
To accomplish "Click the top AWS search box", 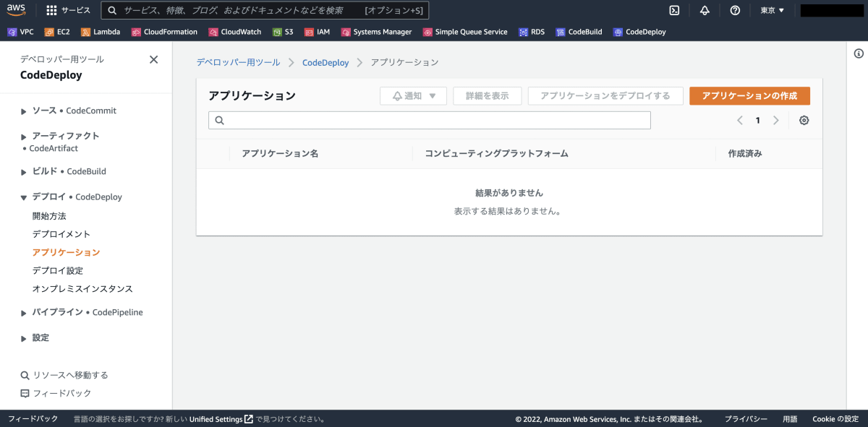I will pos(265,10).
